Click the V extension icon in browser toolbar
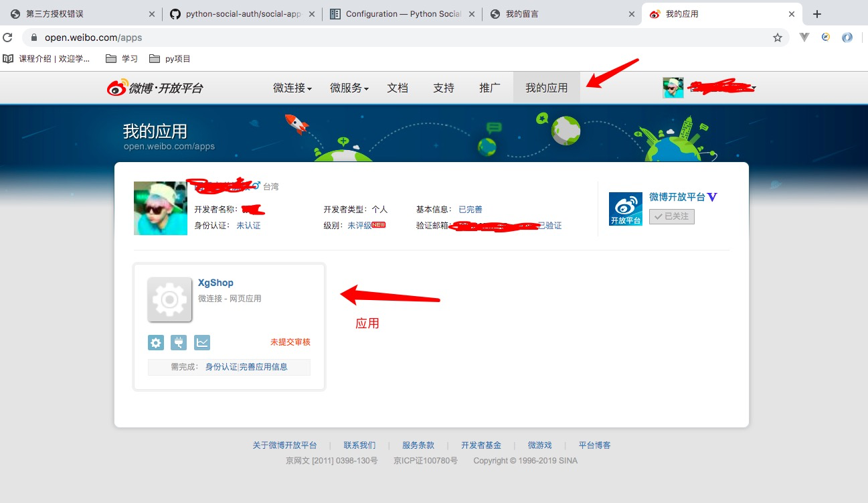The image size is (868, 503). click(803, 38)
